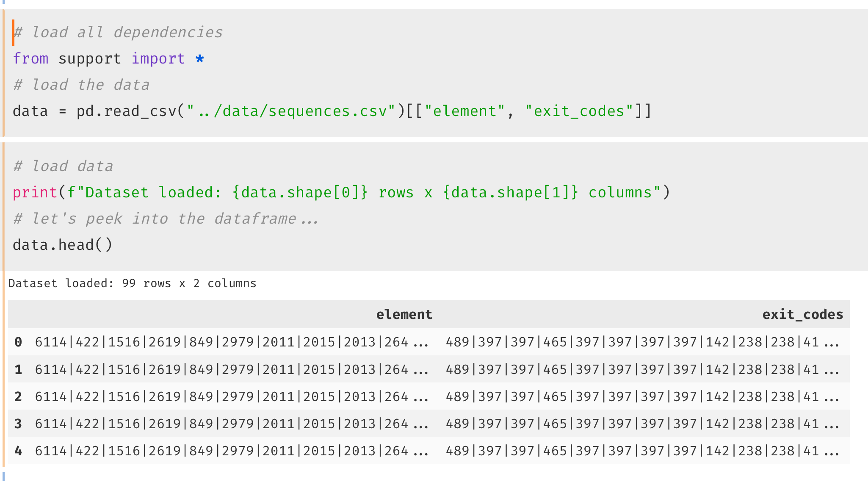Select row index 3 in the dataframe

[18, 424]
